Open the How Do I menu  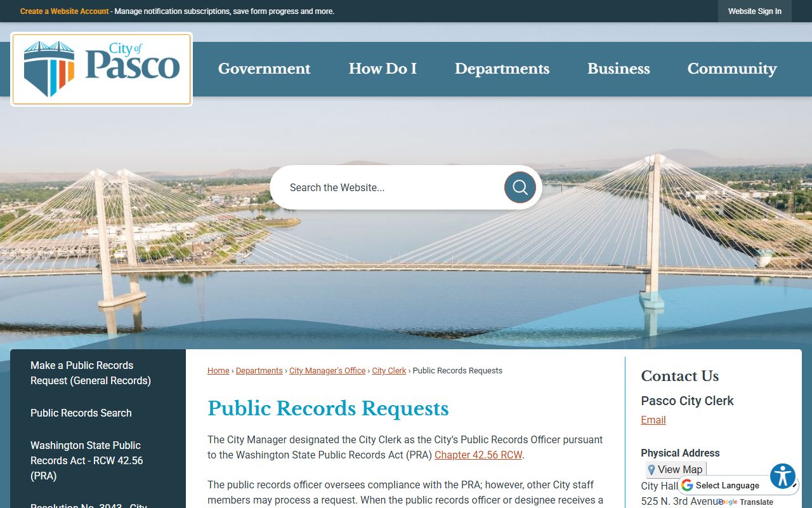pyautogui.click(x=383, y=69)
